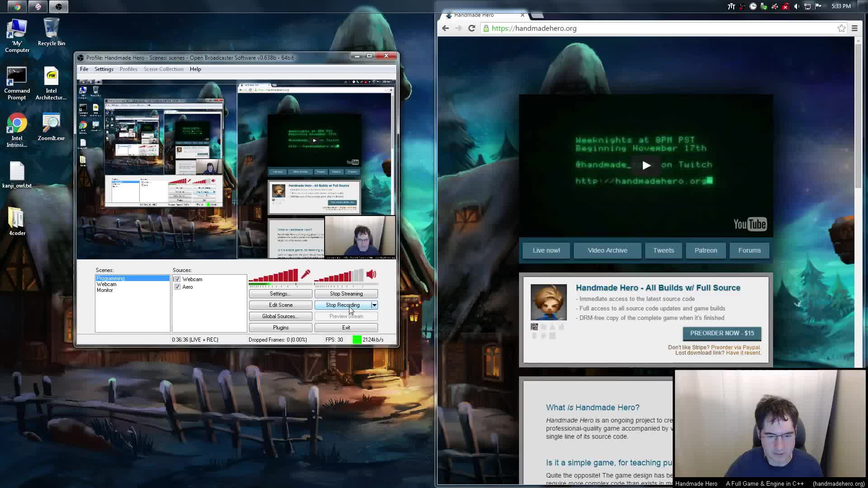Open the Tweets link
The height and width of the screenshot is (488, 868).
(663, 250)
